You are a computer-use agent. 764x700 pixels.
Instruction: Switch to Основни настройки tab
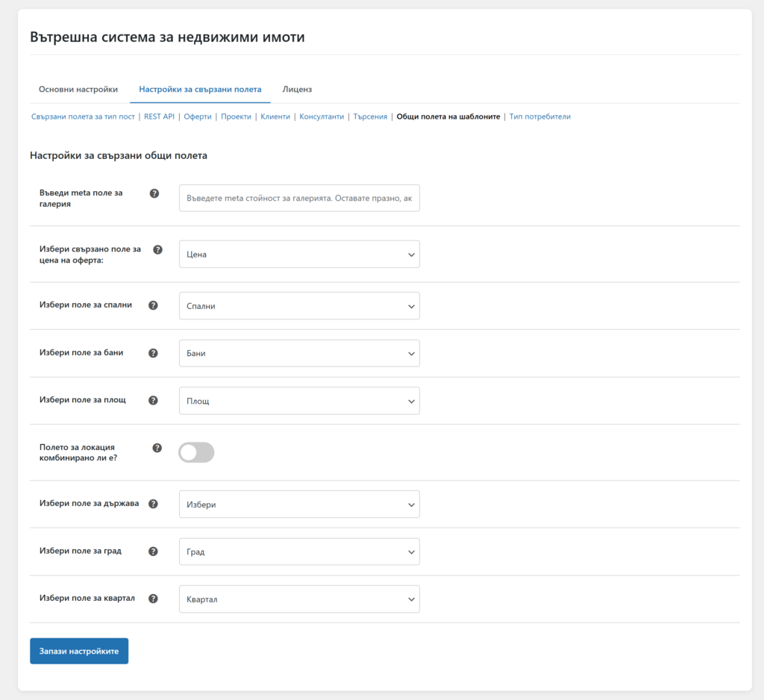pyautogui.click(x=78, y=90)
